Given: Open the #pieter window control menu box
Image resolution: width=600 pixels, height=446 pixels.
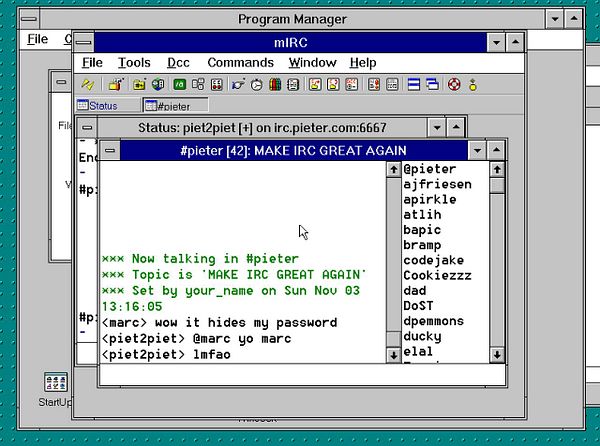Looking at the screenshot, I should coord(110,151).
